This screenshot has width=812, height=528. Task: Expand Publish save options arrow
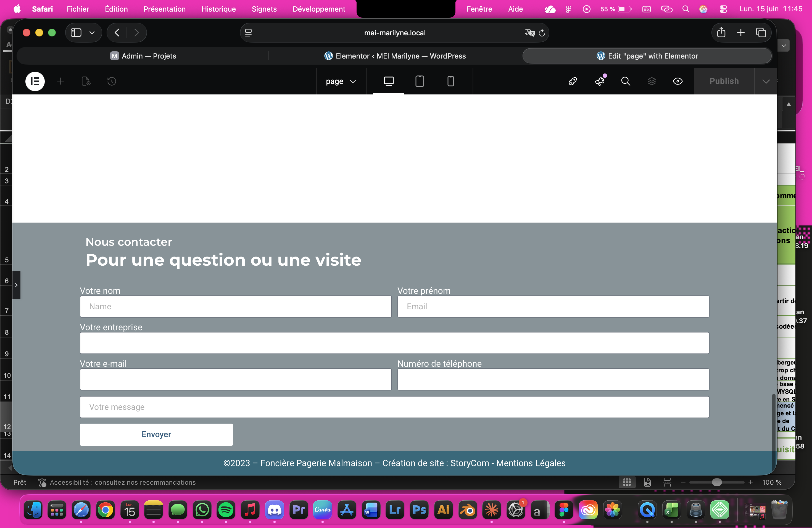pyautogui.click(x=766, y=81)
